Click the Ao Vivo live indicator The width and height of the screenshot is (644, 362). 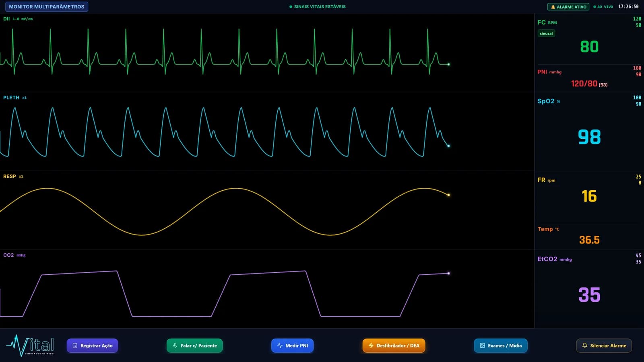[x=603, y=7]
